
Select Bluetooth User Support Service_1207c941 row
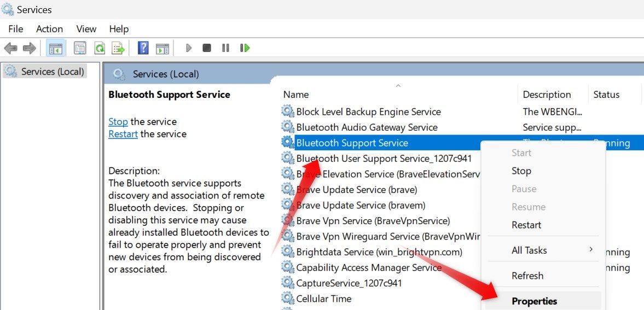tap(384, 159)
